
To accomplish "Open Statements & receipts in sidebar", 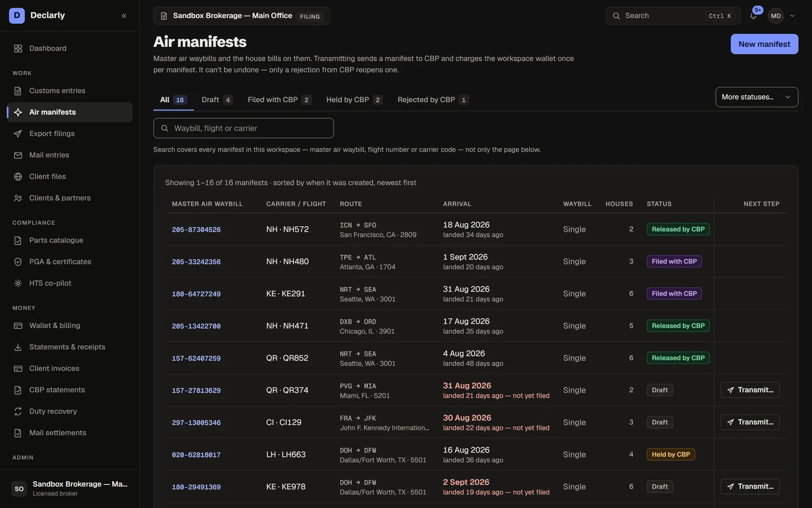I will click(70, 347).
